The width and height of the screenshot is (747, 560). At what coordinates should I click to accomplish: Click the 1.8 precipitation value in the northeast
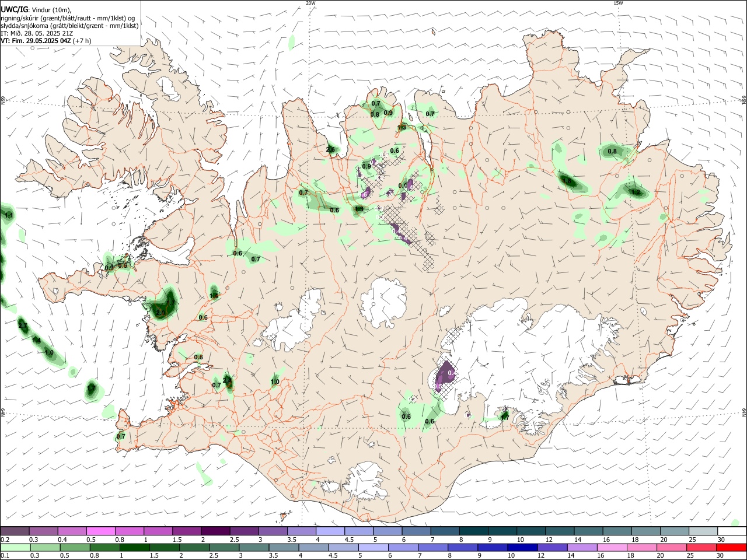point(566,181)
